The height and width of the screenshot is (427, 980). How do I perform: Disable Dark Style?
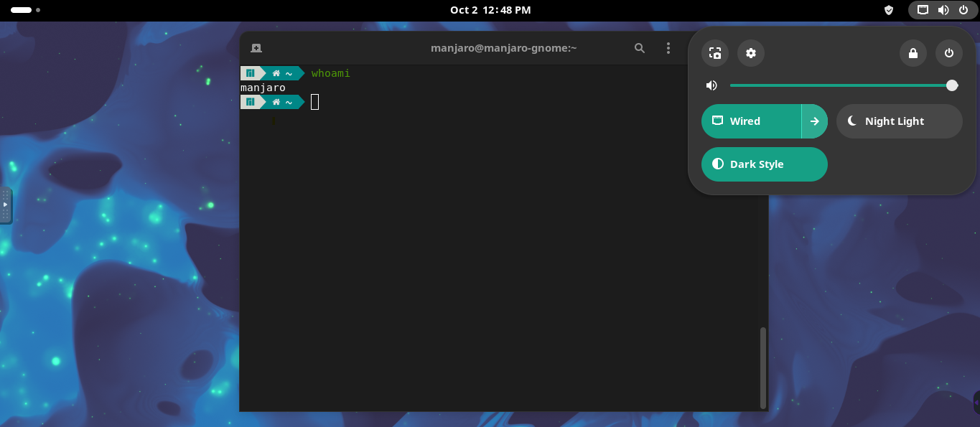click(x=764, y=164)
